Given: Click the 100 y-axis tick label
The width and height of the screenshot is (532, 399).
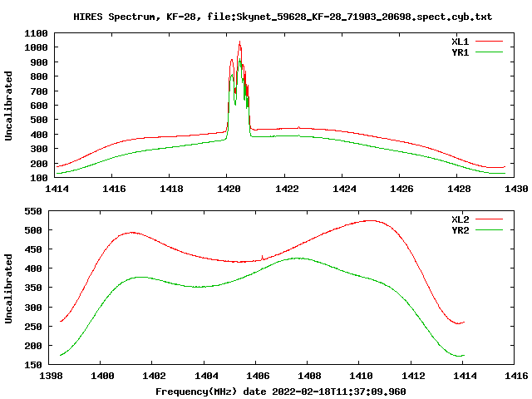Looking at the screenshot, I should (x=39, y=178).
